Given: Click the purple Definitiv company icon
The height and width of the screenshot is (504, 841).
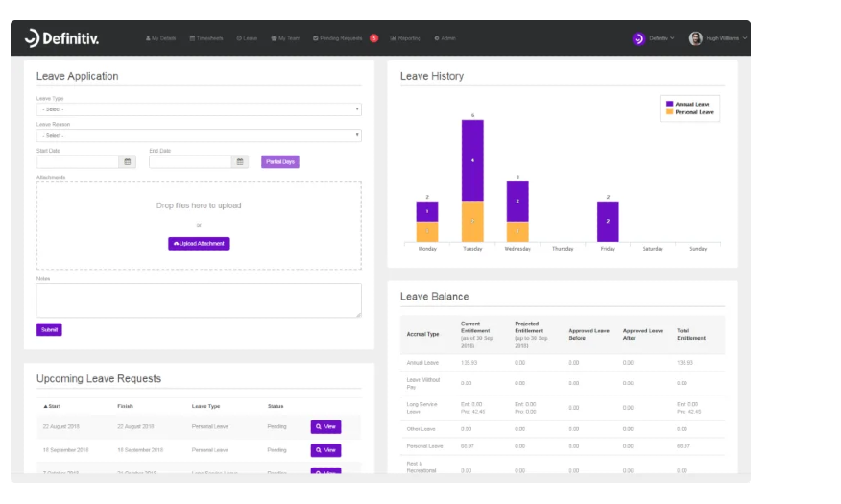Looking at the screenshot, I should 638,38.
